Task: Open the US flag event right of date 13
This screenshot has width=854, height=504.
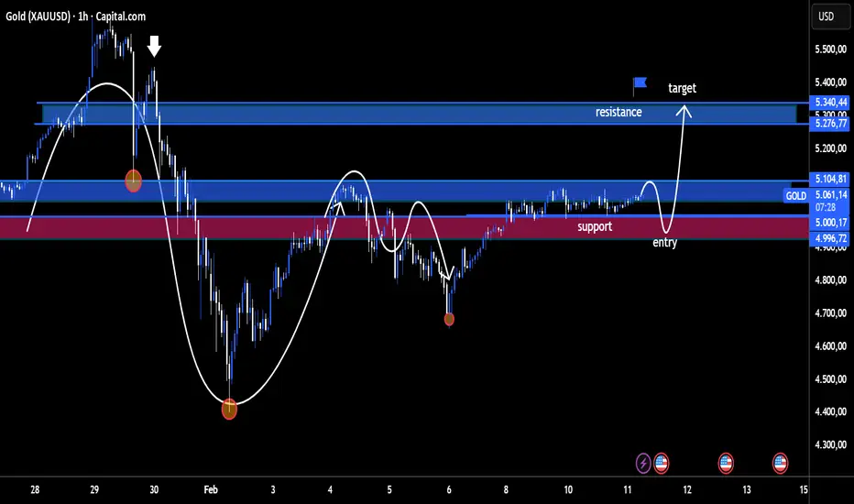Action: coord(780,463)
